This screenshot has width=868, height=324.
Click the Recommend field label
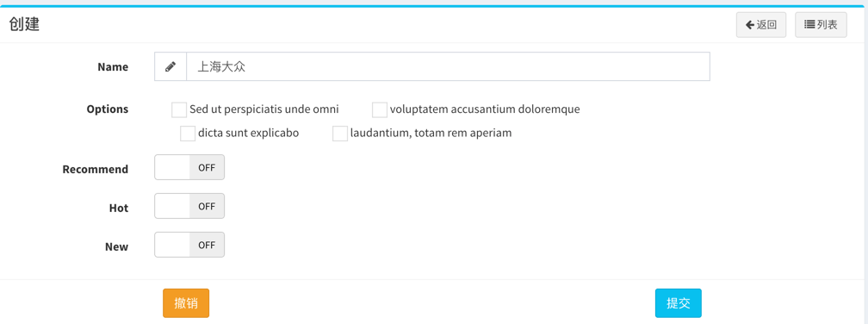96,169
